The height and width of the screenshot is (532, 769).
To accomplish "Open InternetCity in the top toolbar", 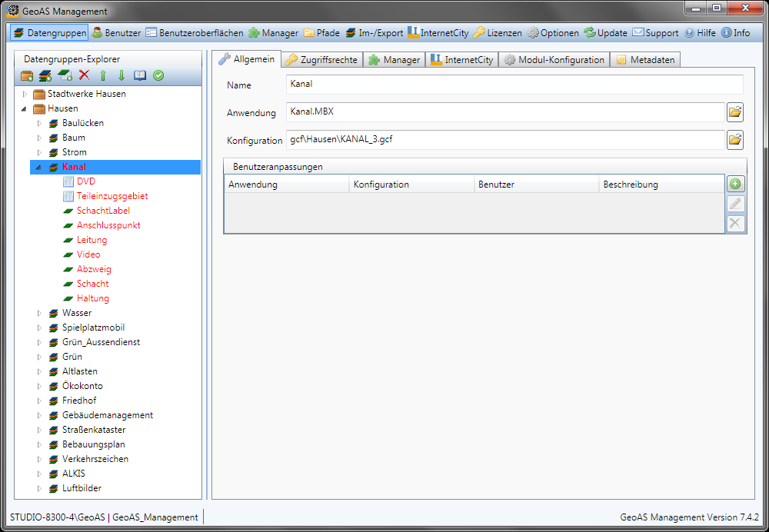I will pos(438,33).
